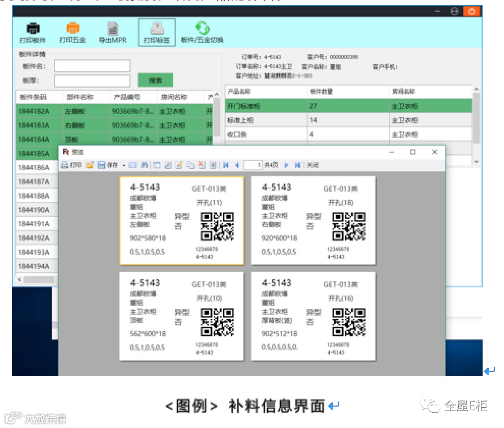Select the 开门标准柜 product row
This screenshot has height=428, width=504.
(x=349, y=106)
